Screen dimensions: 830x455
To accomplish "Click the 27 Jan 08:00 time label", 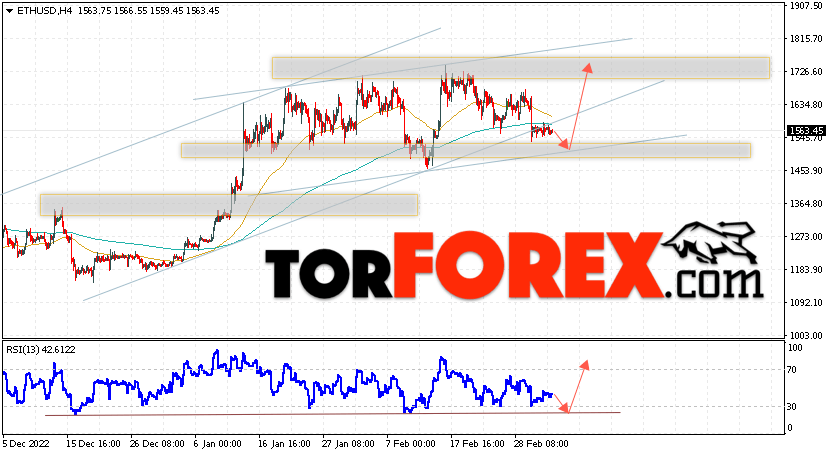I will (348, 443).
